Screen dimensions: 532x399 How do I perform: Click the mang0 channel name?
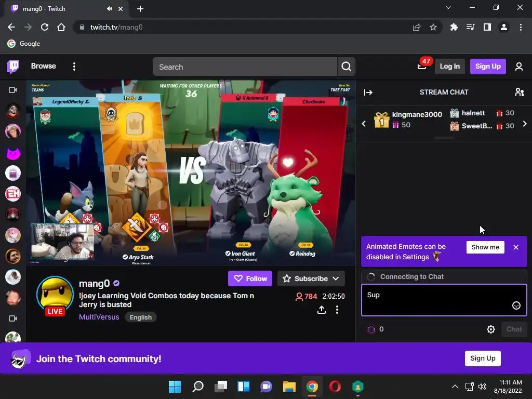click(95, 283)
